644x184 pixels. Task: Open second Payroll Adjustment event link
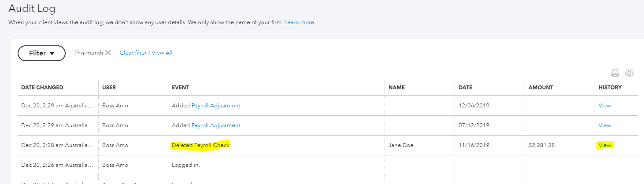216,125
